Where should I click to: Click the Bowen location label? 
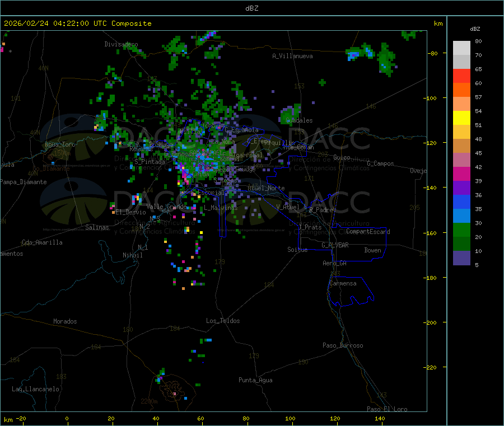click(373, 250)
